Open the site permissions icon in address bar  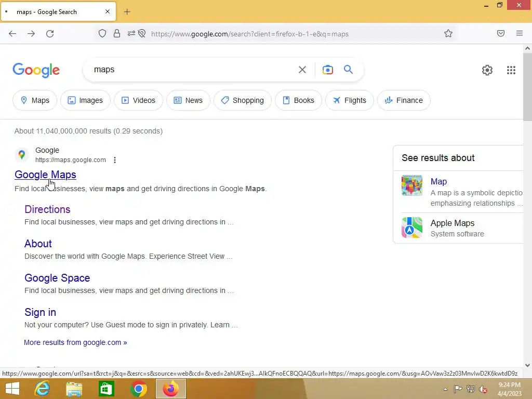click(131, 33)
